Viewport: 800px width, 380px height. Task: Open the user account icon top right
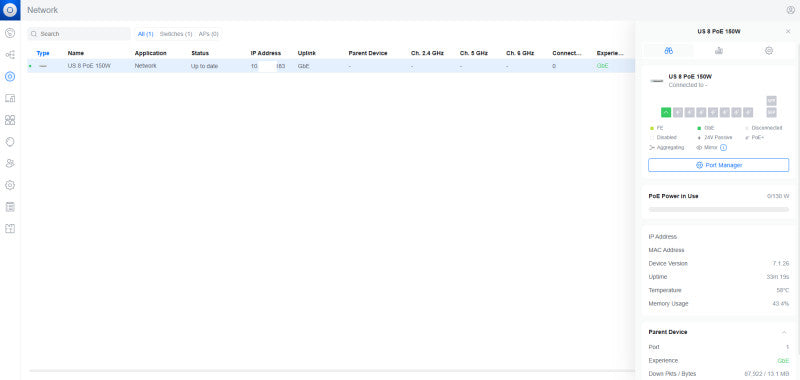coord(790,10)
